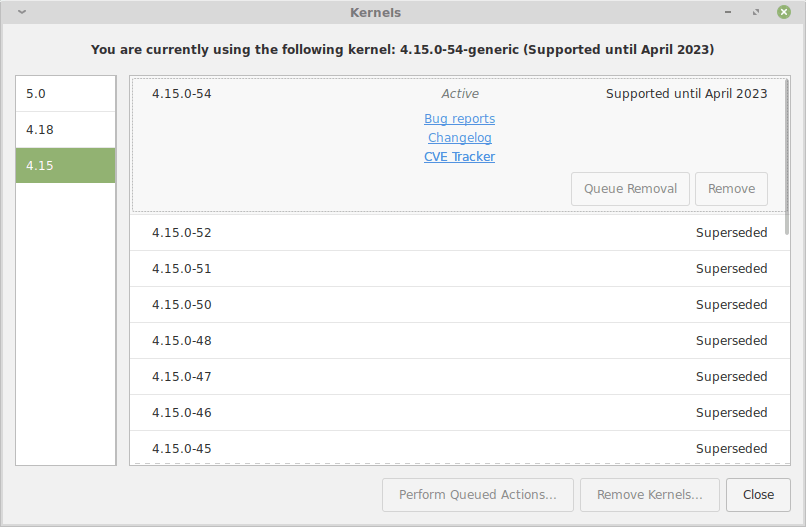The height and width of the screenshot is (527, 806).
Task: Click the Perform Queued Actions button
Action: click(x=477, y=495)
